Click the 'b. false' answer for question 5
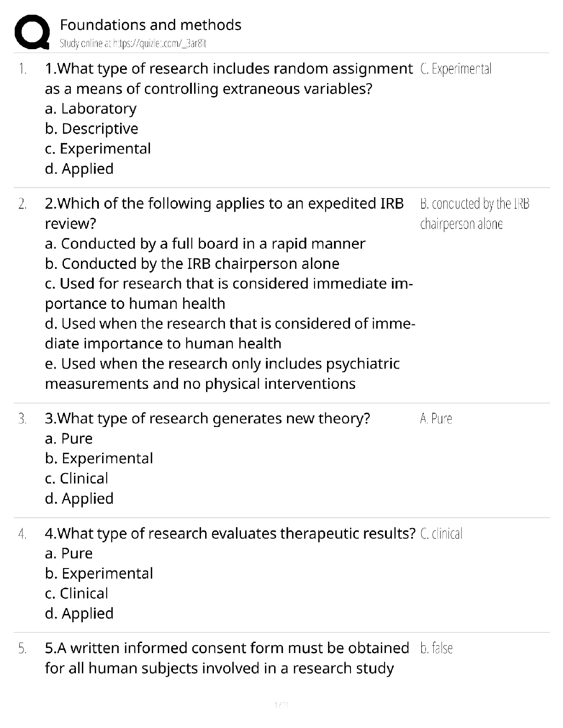 [437, 648]
